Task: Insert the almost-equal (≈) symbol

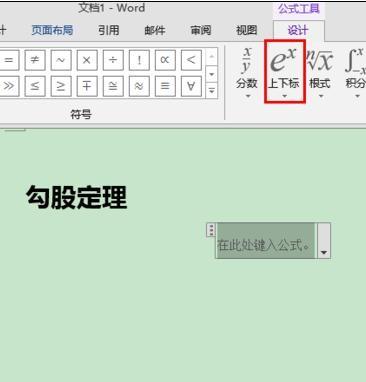Action: click(x=139, y=86)
